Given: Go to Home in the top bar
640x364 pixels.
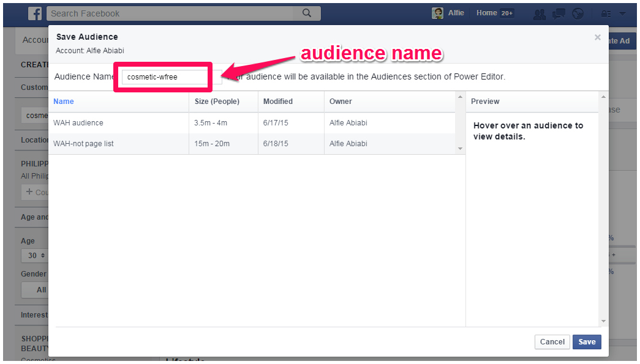Looking at the screenshot, I should pyautogui.click(x=487, y=13).
